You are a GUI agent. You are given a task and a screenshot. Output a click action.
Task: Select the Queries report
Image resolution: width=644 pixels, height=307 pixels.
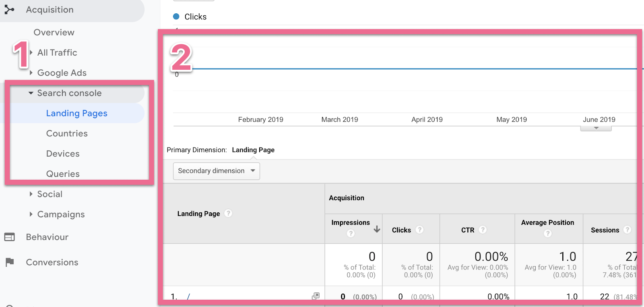[x=63, y=174]
